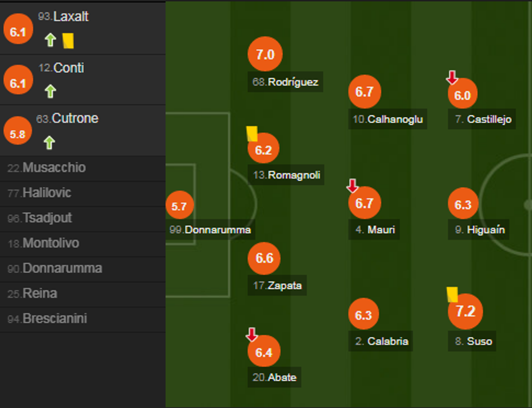Click Laxalt's yellow card icon
Image resolution: width=532 pixels, height=408 pixels.
pyautogui.click(x=68, y=41)
